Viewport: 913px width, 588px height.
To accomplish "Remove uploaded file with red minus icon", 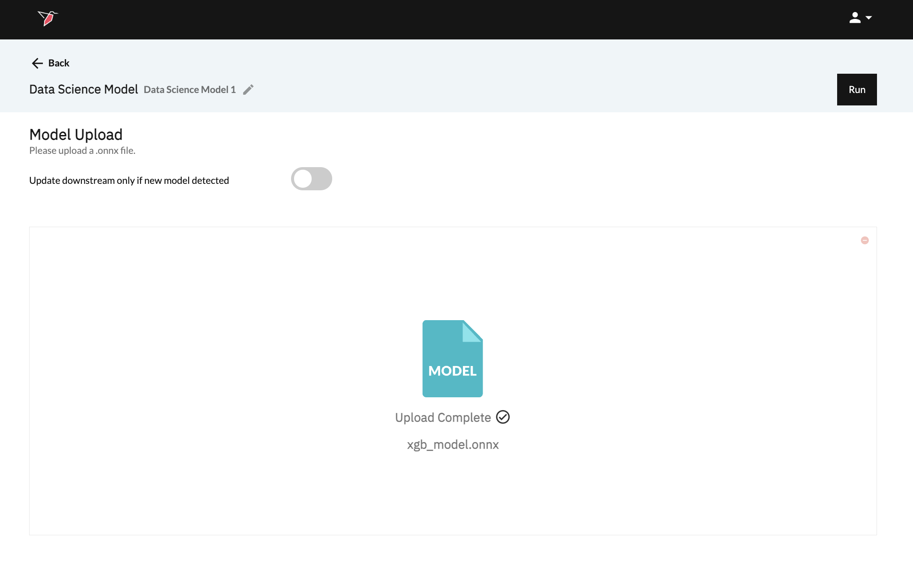I will tap(865, 240).
